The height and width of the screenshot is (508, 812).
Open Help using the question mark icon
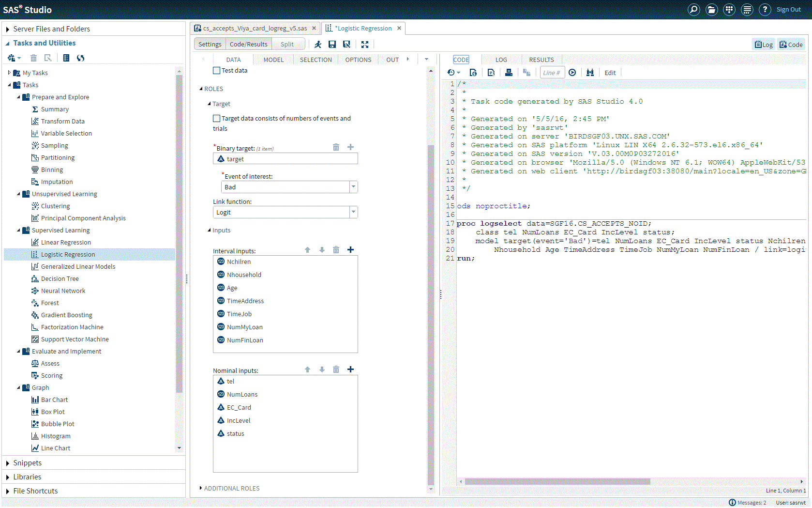pyautogui.click(x=765, y=9)
